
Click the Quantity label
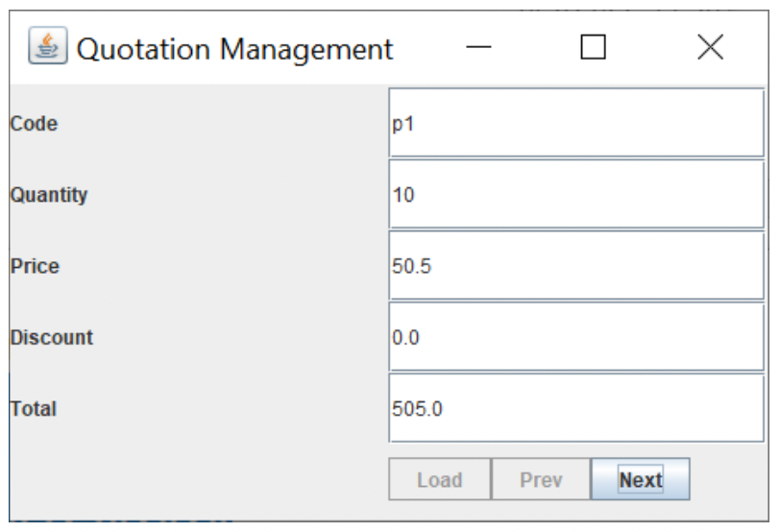click(49, 195)
